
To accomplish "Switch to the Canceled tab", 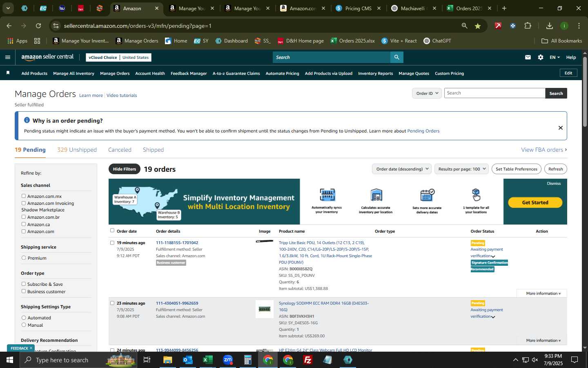I will point(120,150).
